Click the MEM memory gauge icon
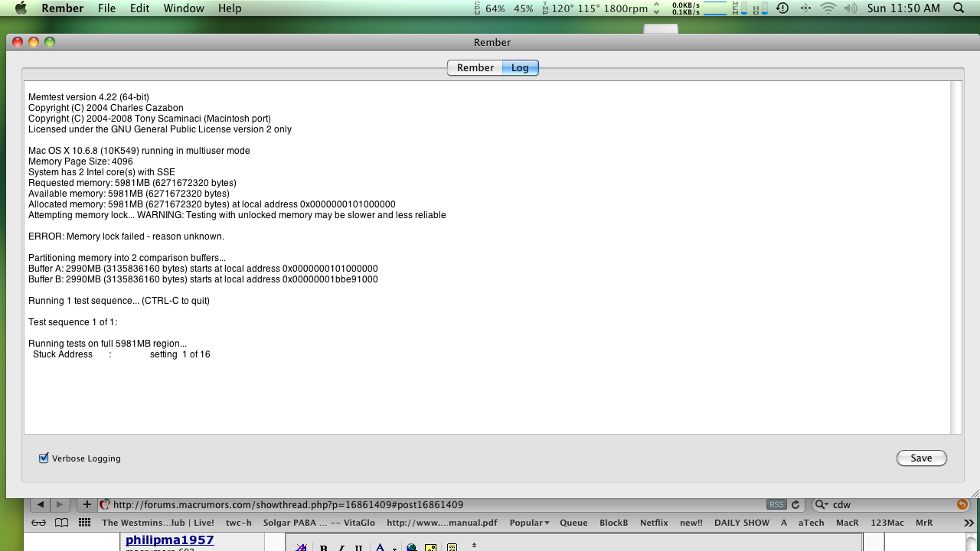980x551 pixels. pyautogui.click(x=740, y=8)
